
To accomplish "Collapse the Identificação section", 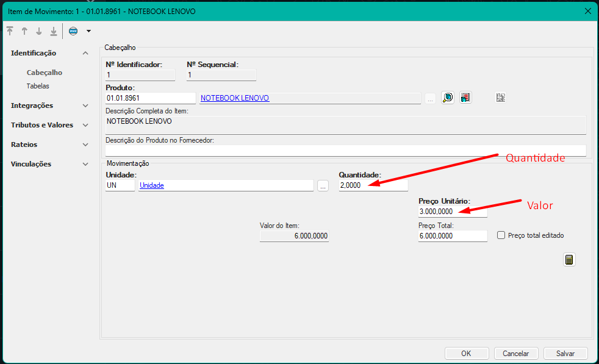I will [85, 53].
